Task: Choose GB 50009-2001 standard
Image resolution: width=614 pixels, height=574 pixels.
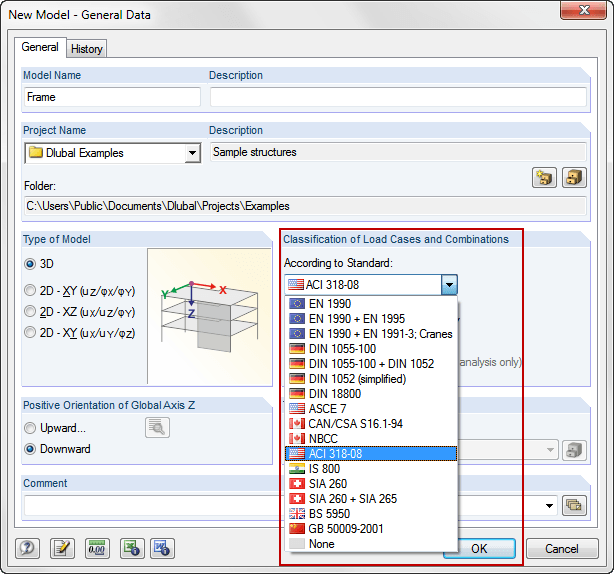Action: 371,529
